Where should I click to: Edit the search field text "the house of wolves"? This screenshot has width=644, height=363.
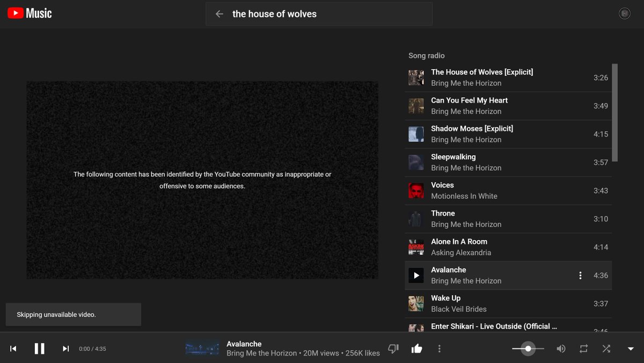274,14
